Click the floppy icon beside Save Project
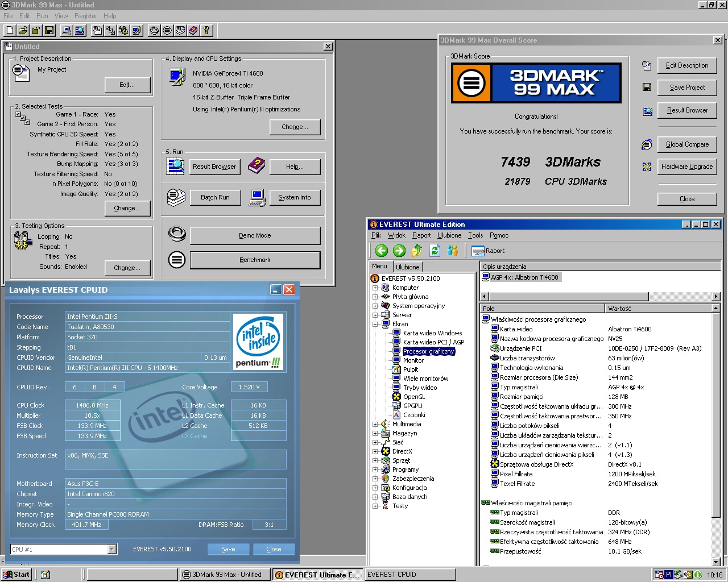The width and height of the screenshot is (728, 582). (x=647, y=88)
